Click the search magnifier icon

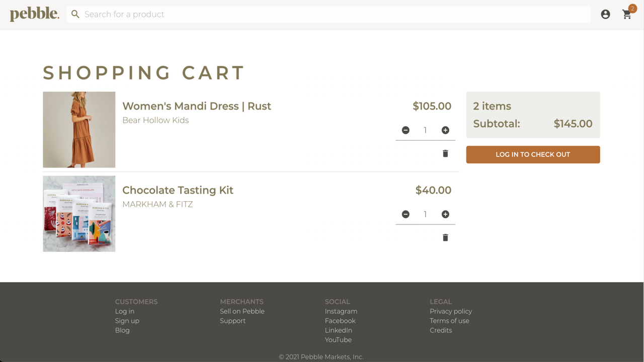click(x=75, y=14)
